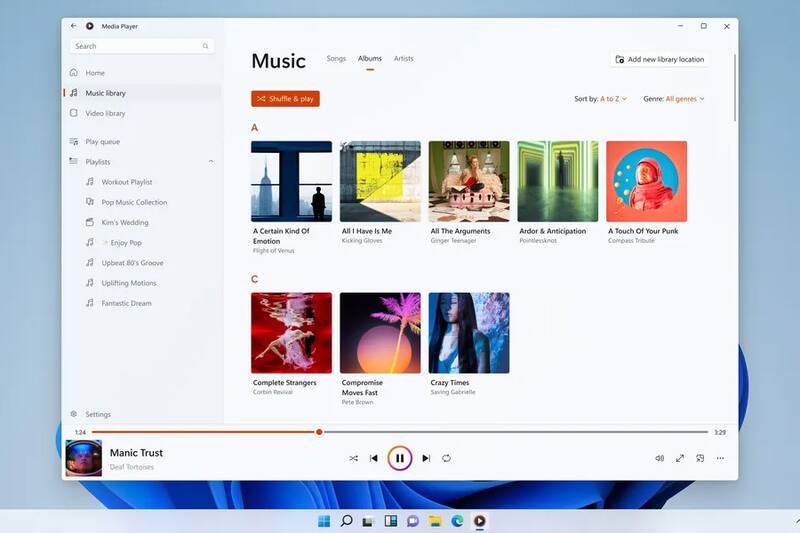Viewport: 800px width, 533px height.
Task: Open Settings in the sidebar
Action: [98, 414]
